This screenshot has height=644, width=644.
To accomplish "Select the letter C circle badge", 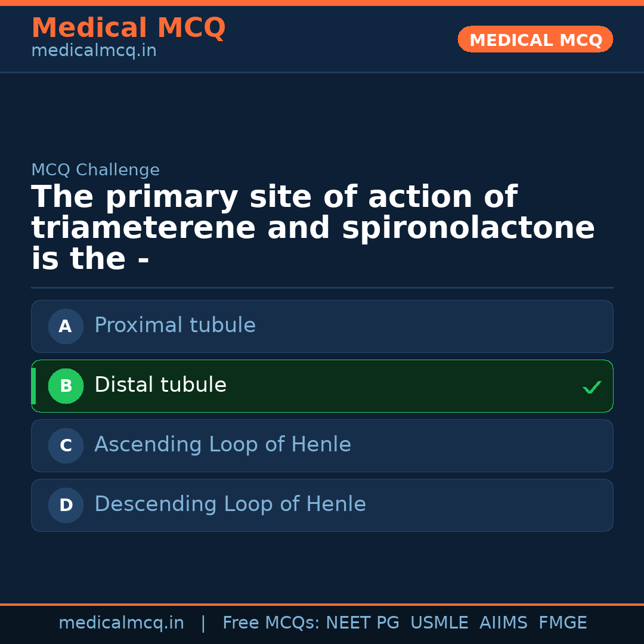I will point(66,446).
